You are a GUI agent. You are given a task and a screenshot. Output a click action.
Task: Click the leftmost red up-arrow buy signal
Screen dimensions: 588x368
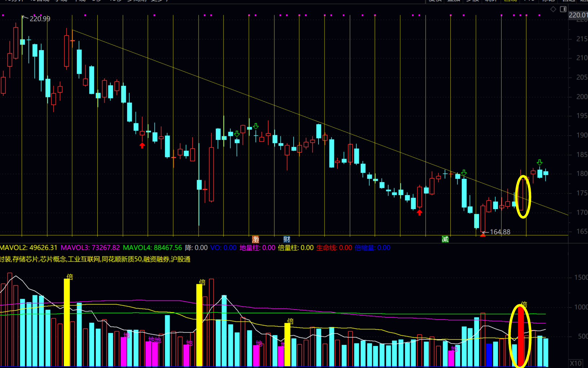(x=142, y=145)
